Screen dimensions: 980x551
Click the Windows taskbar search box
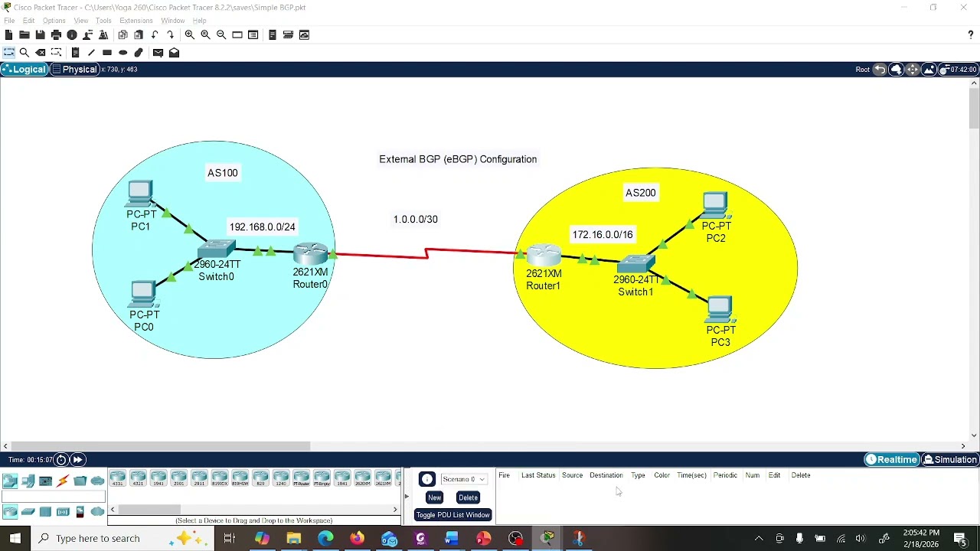click(122, 539)
